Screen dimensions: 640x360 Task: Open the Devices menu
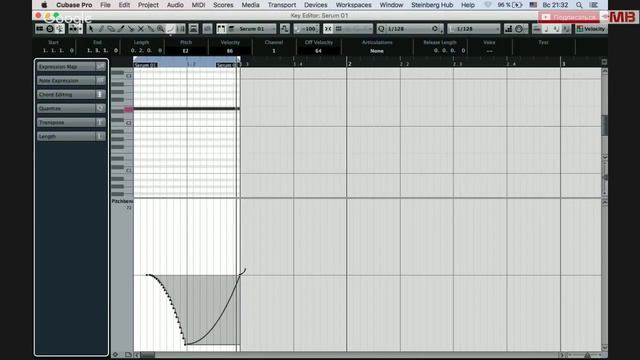tap(316, 5)
